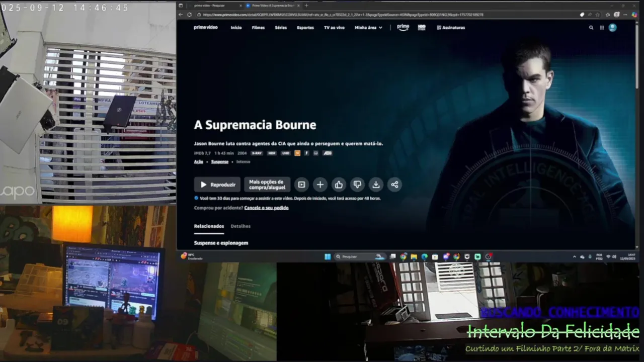Open the profile avatar menu
This screenshot has height=362, width=644.
click(612, 28)
